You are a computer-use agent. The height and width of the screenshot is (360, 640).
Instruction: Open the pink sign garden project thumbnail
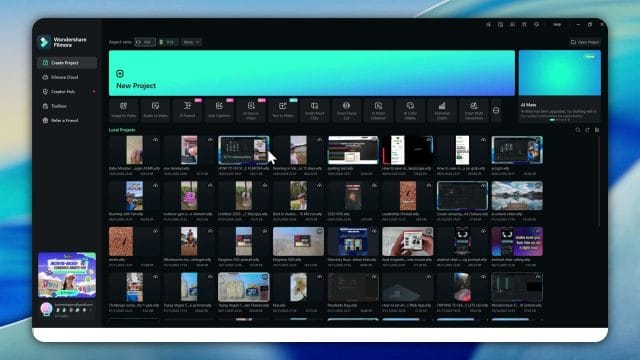click(189, 196)
